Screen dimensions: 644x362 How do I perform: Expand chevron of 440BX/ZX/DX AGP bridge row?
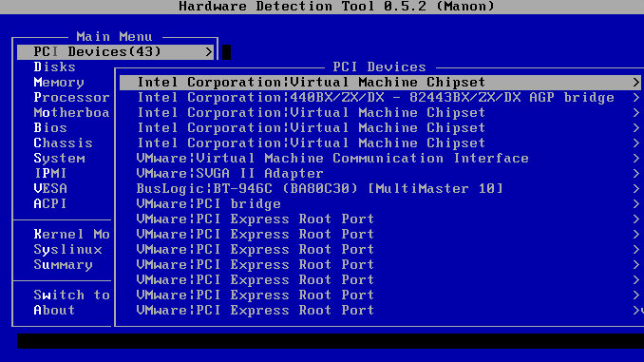tap(635, 97)
